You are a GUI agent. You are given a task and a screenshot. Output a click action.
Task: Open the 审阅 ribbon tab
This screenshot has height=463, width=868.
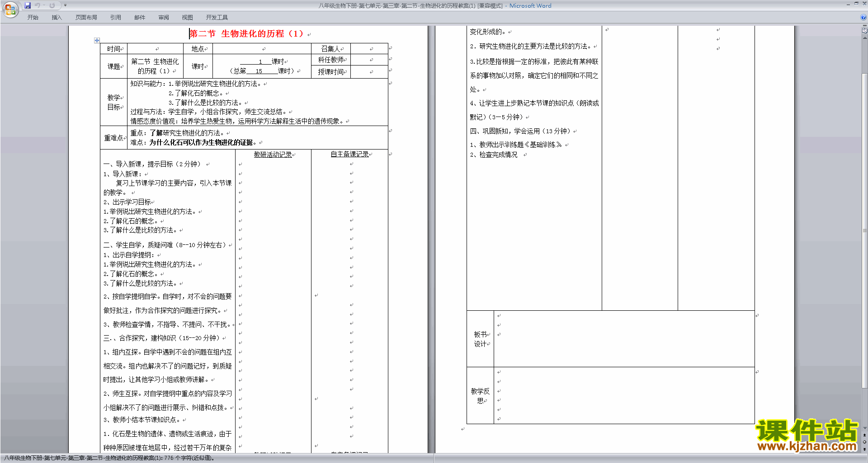pos(164,18)
